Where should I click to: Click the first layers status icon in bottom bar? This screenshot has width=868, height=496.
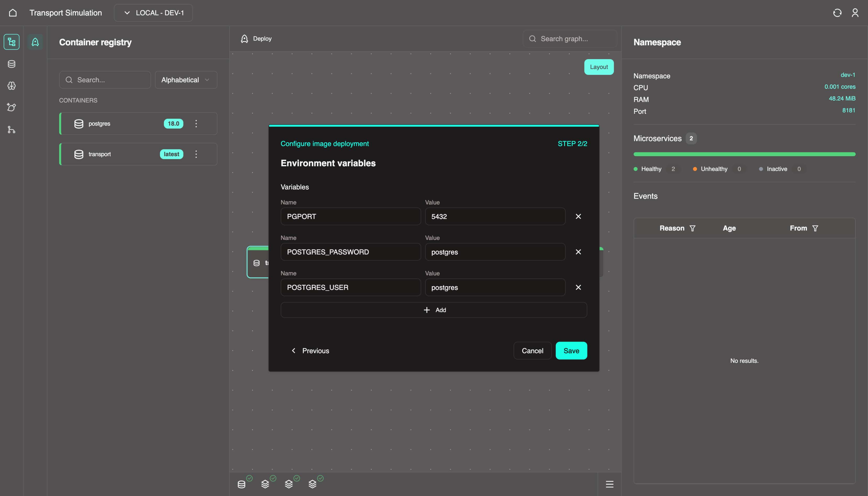pos(265,484)
